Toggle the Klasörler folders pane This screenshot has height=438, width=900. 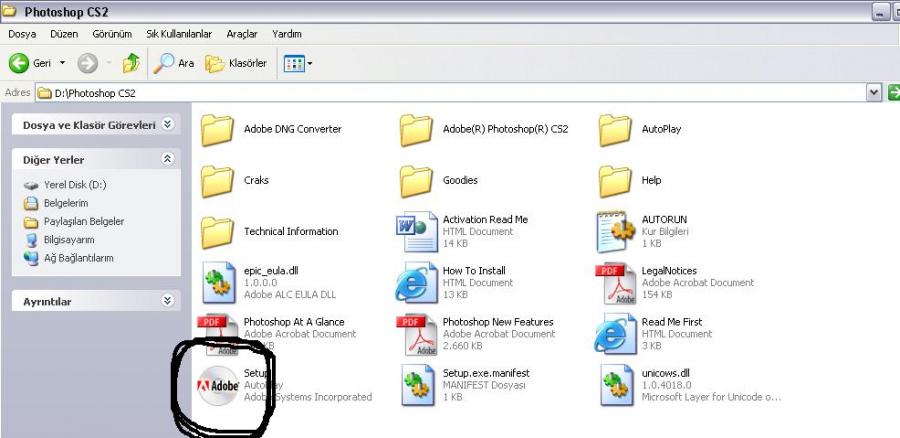tap(236, 63)
